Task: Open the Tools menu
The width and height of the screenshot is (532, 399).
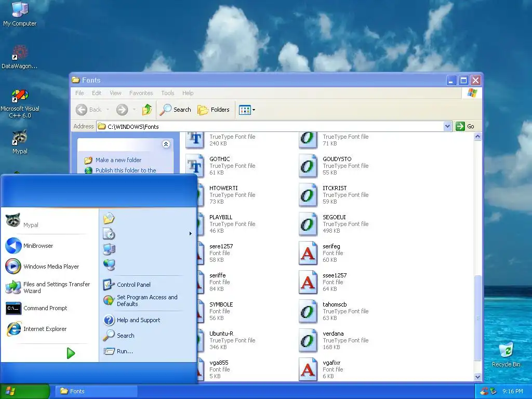Action: [168, 93]
